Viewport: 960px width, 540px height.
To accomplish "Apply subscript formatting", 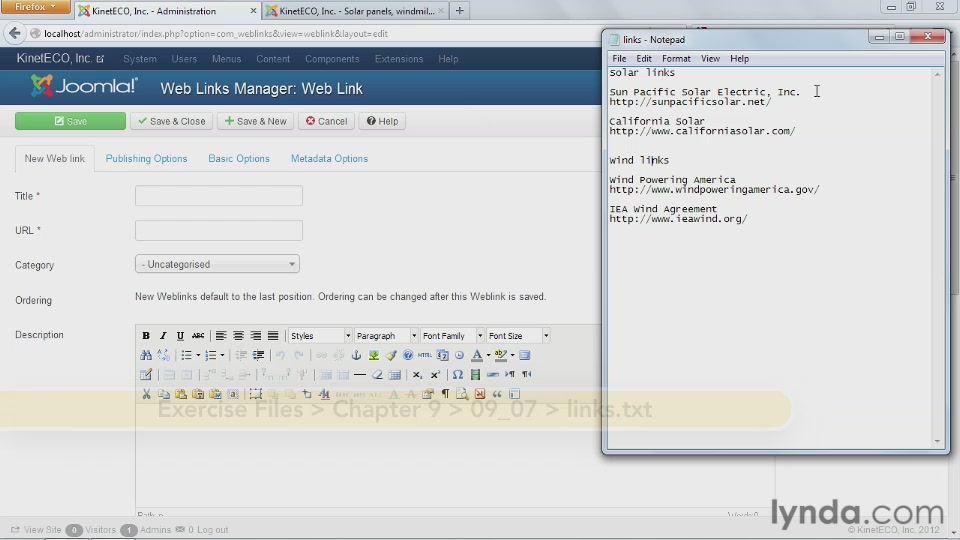I will pos(417,375).
